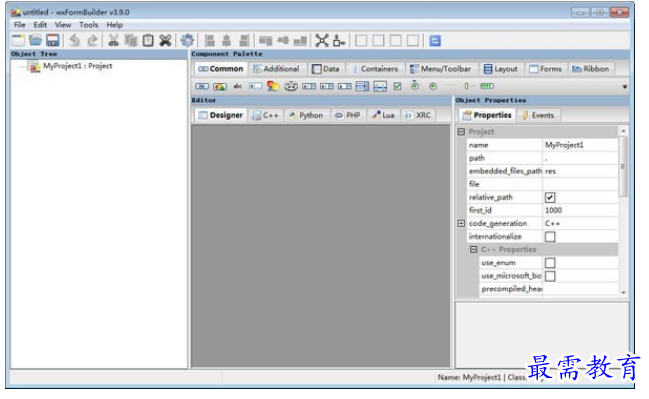Switch to the Events tab
The image size is (649, 399).
[x=538, y=115]
